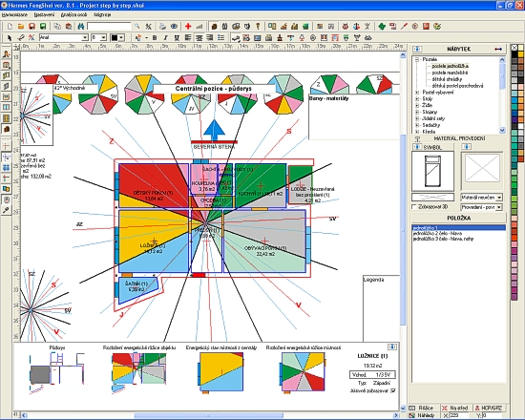Click the cocktail glass icon in toolbar
Image resolution: width=525 pixels, height=420 pixels.
pyautogui.click(x=357, y=38)
